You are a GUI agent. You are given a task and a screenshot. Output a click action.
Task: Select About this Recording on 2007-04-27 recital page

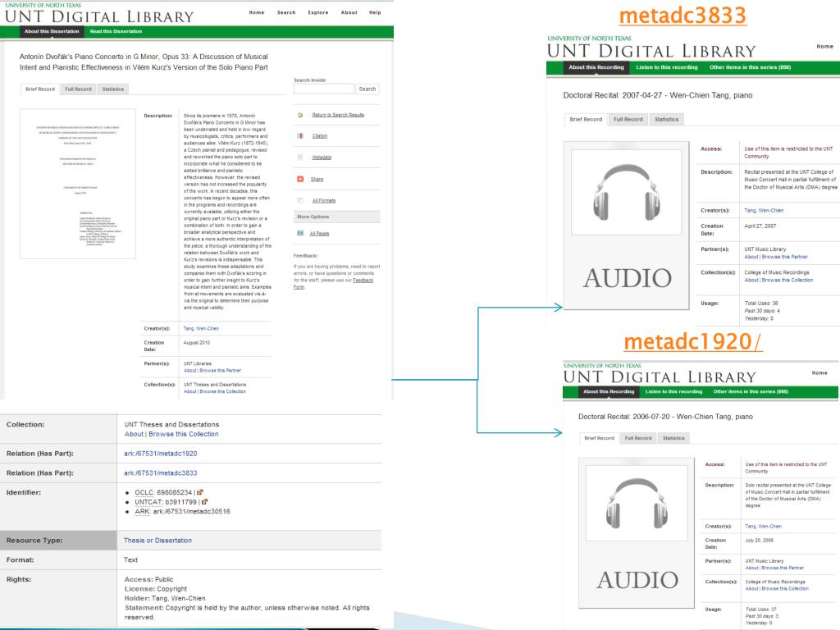tap(596, 67)
